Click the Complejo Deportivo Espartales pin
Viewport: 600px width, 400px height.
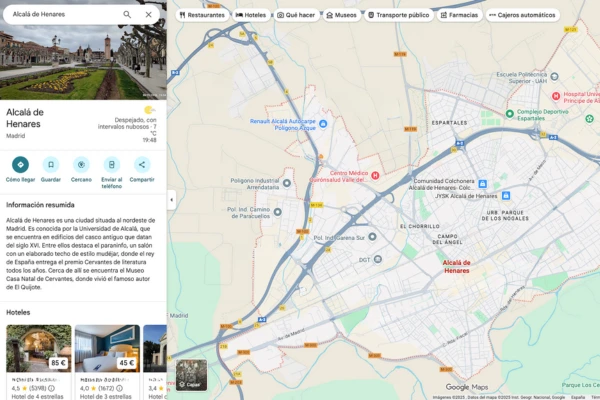pos(510,114)
